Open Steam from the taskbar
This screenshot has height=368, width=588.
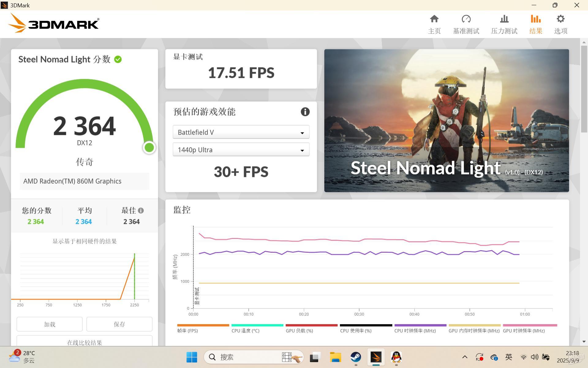tap(356, 357)
